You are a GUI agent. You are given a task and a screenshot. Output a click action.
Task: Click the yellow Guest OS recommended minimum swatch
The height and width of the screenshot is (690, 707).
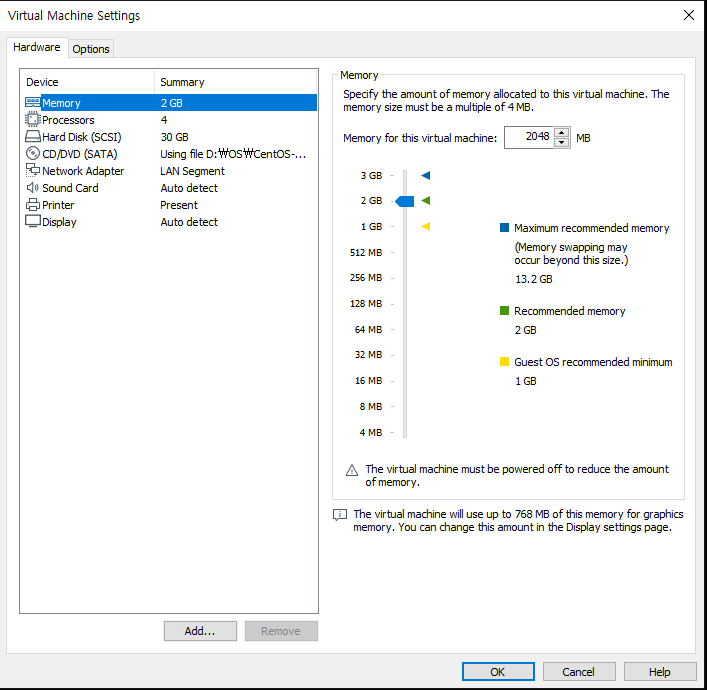505,362
